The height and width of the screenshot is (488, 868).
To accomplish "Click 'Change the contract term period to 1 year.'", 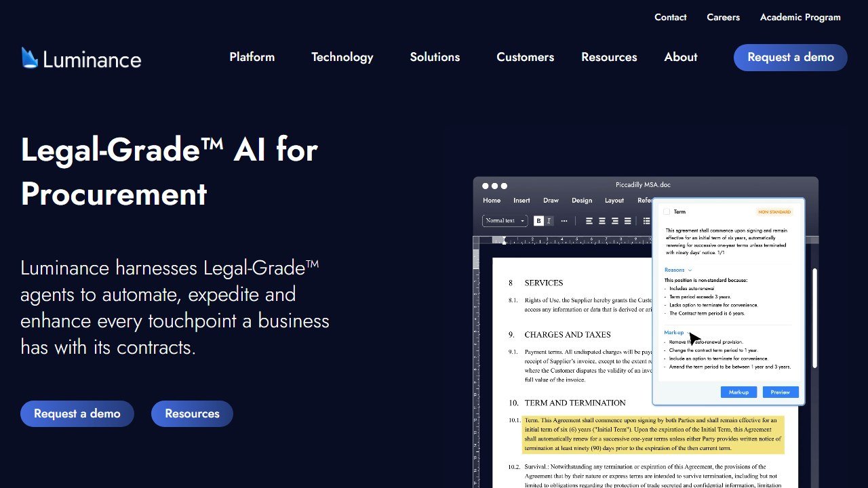I will 713,350.
